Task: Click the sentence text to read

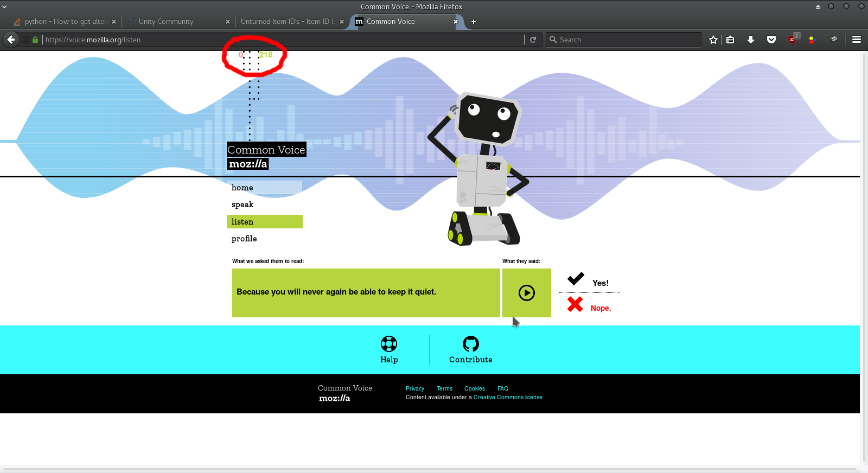Action: click(336, 292)
